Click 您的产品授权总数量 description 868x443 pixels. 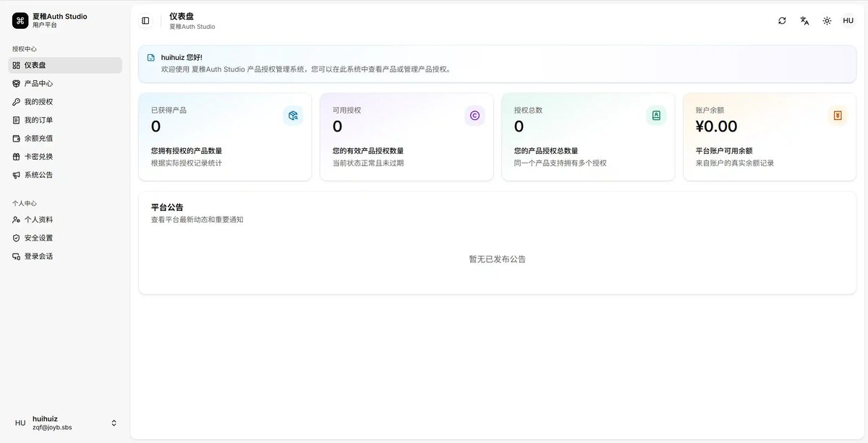tap(546, 151)
